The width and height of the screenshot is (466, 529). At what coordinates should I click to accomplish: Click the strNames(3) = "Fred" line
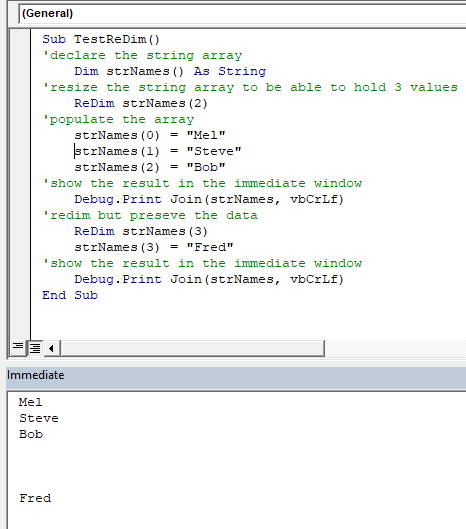pyautogui.click(x=154, y=247)
